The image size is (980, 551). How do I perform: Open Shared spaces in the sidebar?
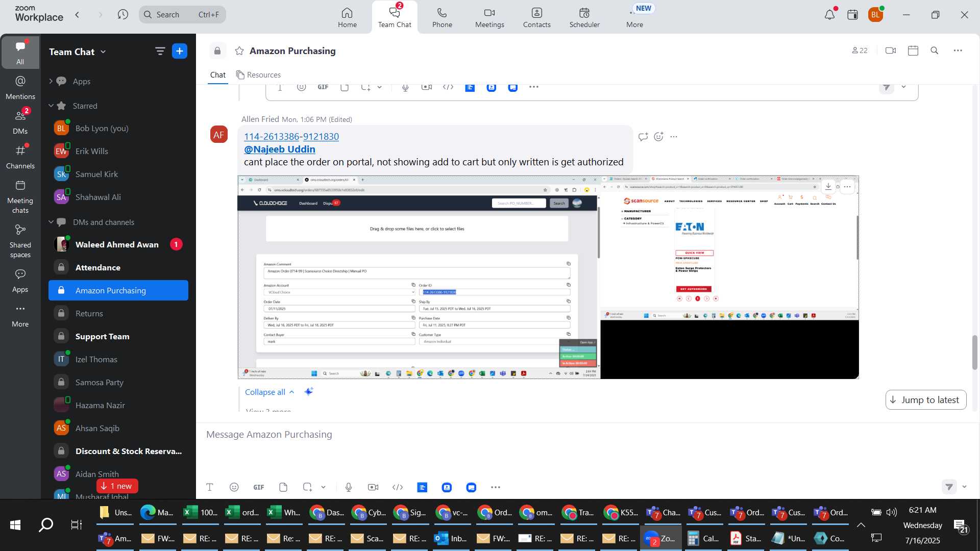(x=20, y=241)
